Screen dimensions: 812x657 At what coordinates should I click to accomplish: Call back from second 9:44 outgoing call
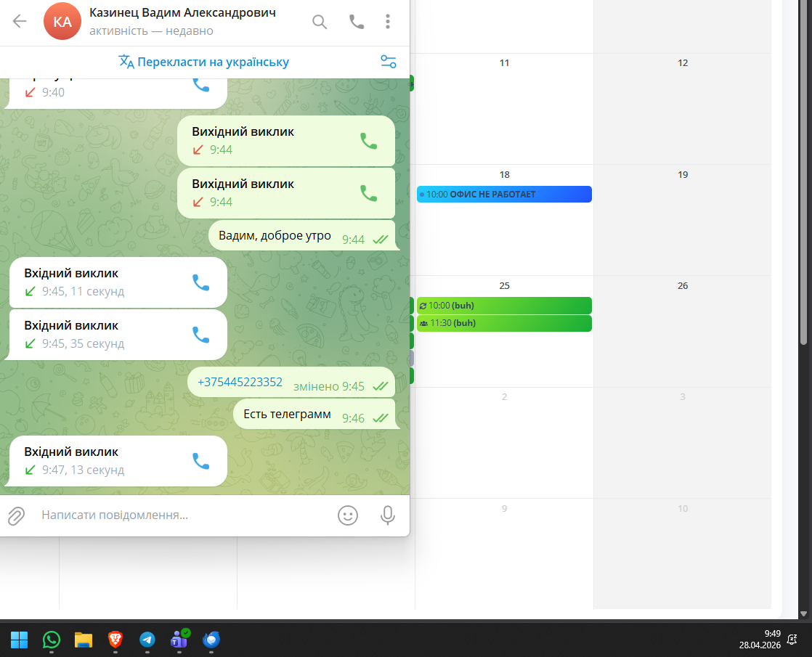pos(369,193)
